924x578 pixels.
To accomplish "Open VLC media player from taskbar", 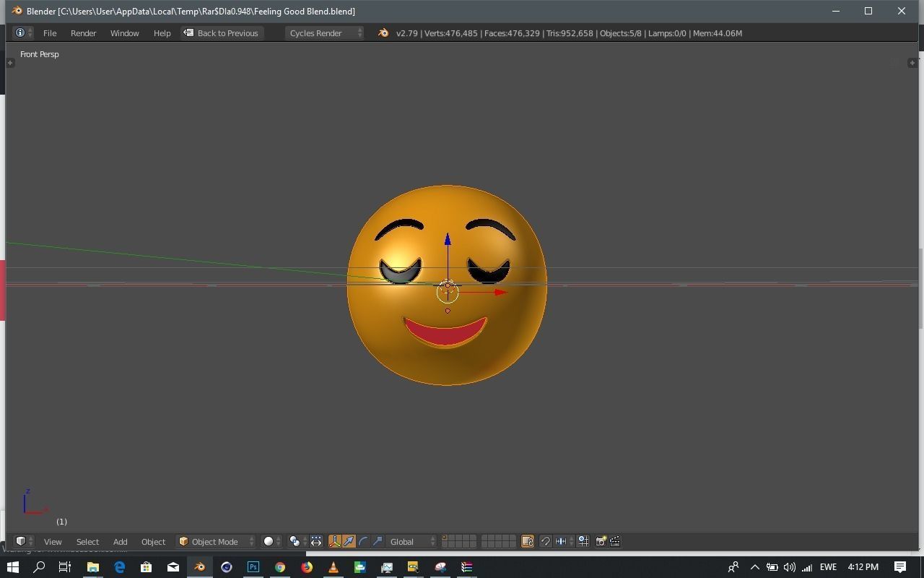I will coord(334,567).
